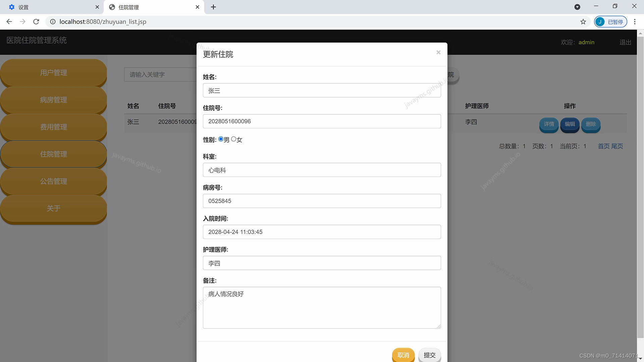Viewport: 644px width, 362px height.
Task: Click the 退出 logout link
Action: (625, 42)
